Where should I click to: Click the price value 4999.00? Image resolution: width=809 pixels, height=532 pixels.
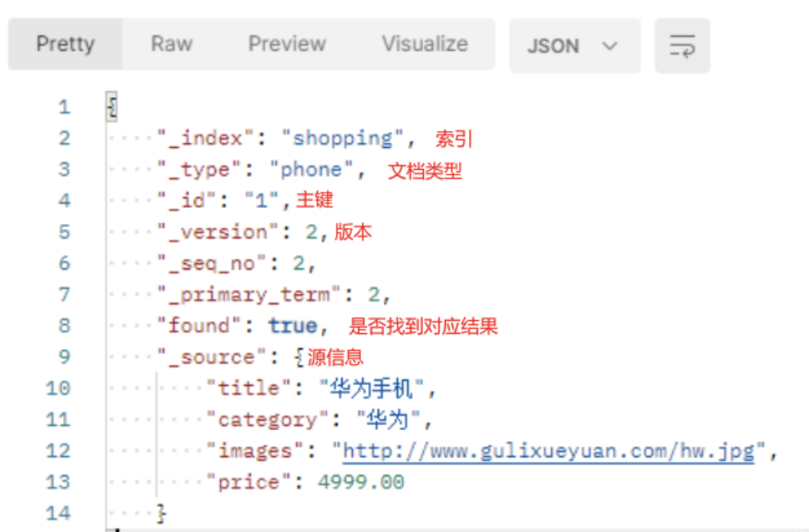(x=361, y=483)
